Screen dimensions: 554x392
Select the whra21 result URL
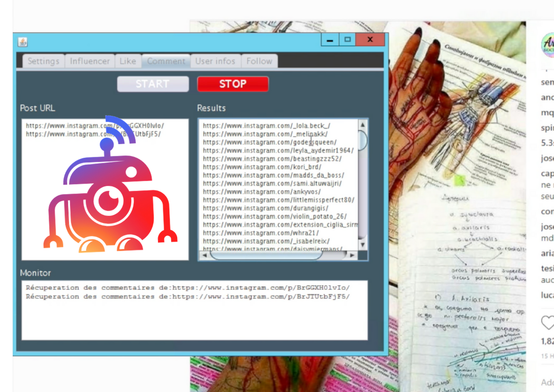[261, 233]
